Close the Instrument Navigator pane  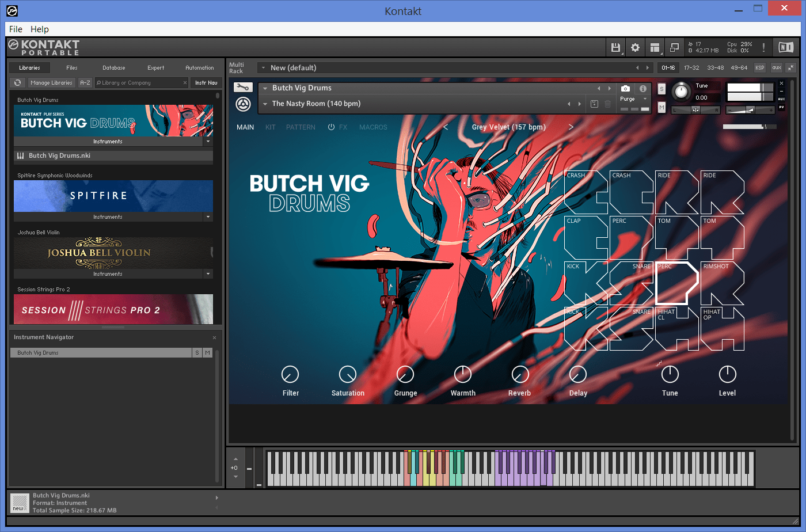pos(214,337)
